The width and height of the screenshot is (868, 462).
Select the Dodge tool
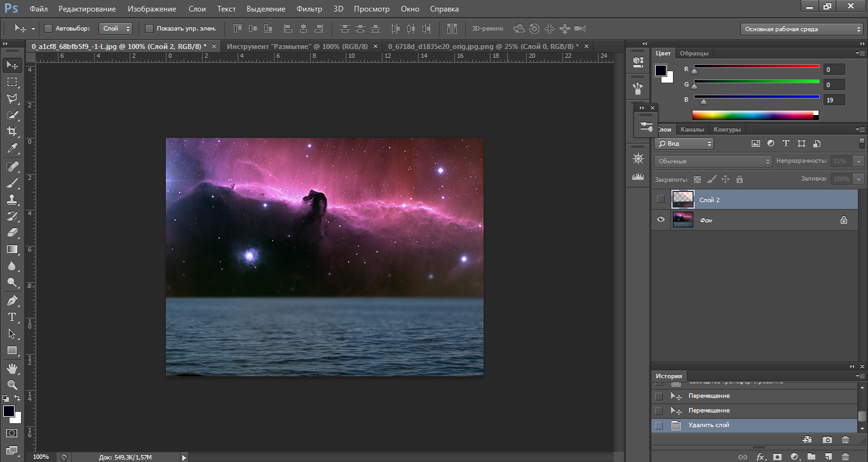pos(12,282)
